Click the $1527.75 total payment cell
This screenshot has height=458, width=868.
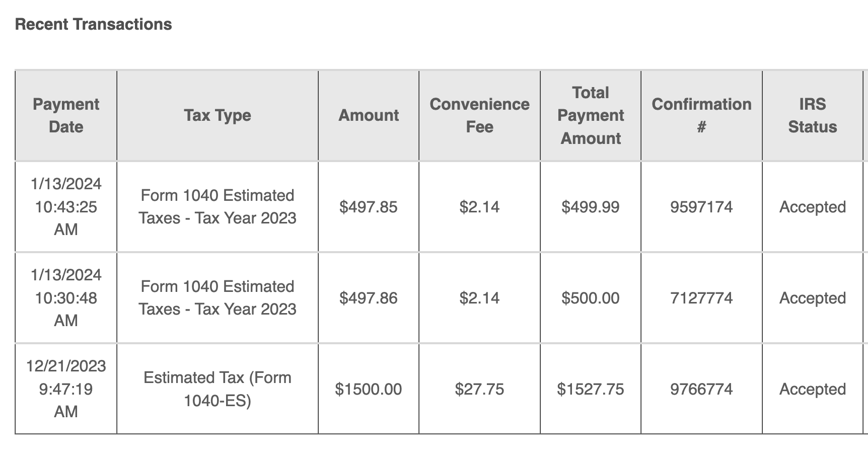(x=591, y=389)
